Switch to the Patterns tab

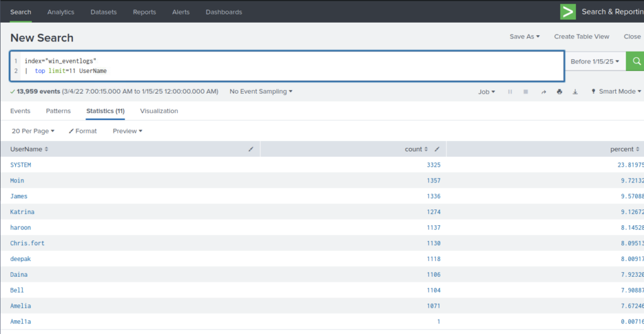pyautogui.click(x=58, y=111)
